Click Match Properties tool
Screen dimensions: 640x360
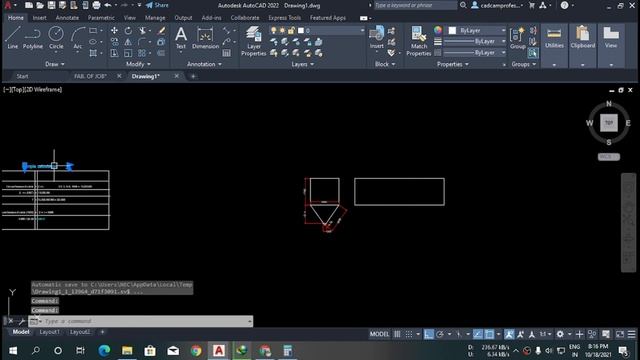coord(419,41)
